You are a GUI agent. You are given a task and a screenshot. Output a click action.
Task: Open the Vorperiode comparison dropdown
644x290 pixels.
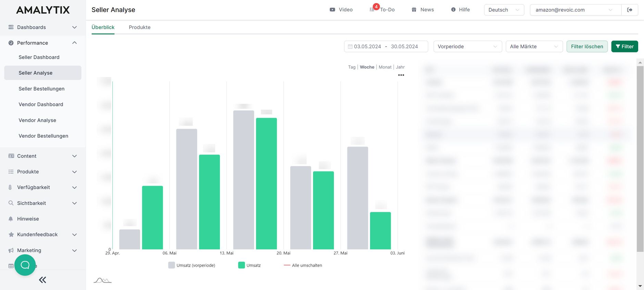click(x=468, y=47)
